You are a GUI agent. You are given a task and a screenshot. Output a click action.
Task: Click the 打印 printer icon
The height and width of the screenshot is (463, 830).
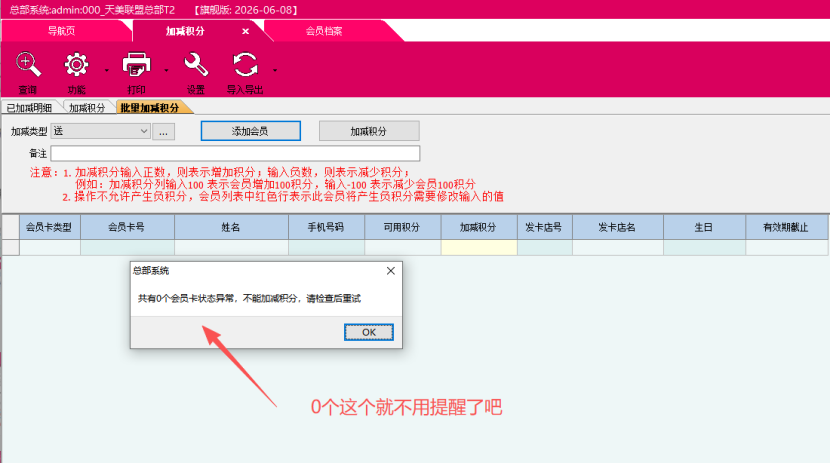[x=137, y=65]
